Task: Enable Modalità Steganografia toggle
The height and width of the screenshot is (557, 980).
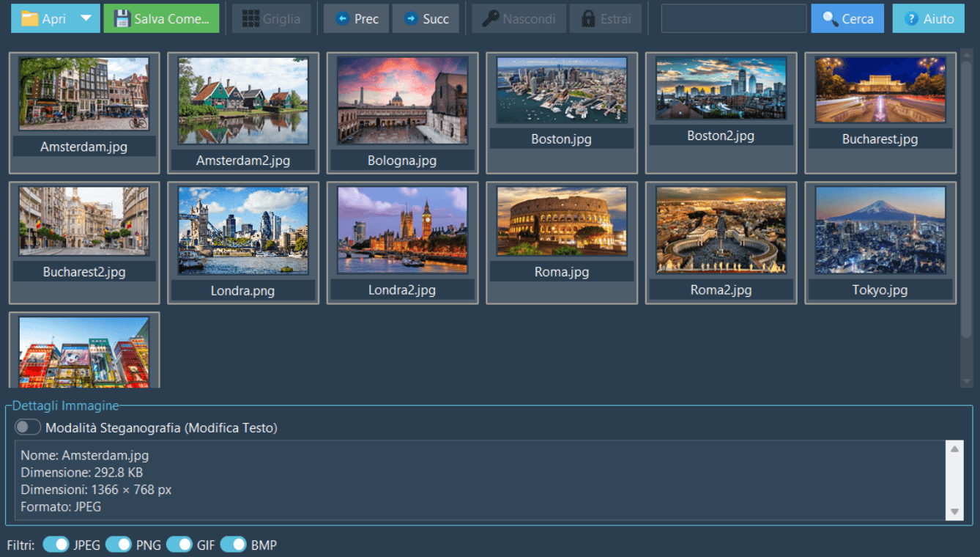Action: point(28,427)
